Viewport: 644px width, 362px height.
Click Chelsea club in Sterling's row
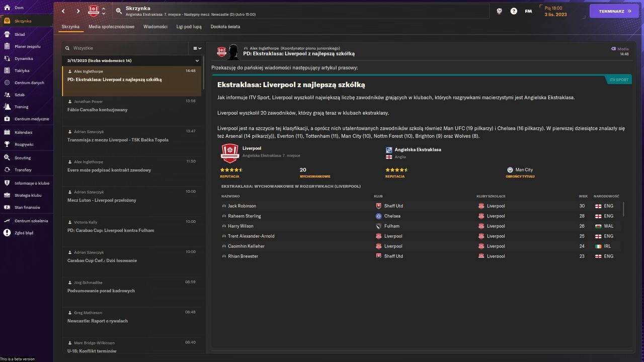(x=392, y=216)
